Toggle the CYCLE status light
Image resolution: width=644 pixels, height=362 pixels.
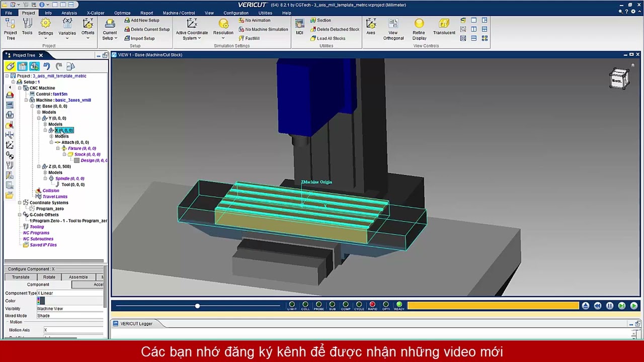point(359,305)
